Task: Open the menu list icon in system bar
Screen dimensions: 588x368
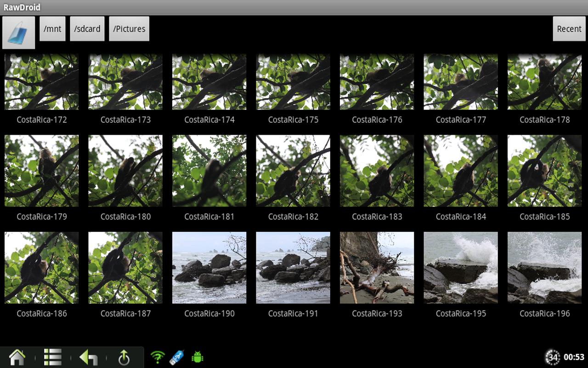Action: tap(52, 357)
